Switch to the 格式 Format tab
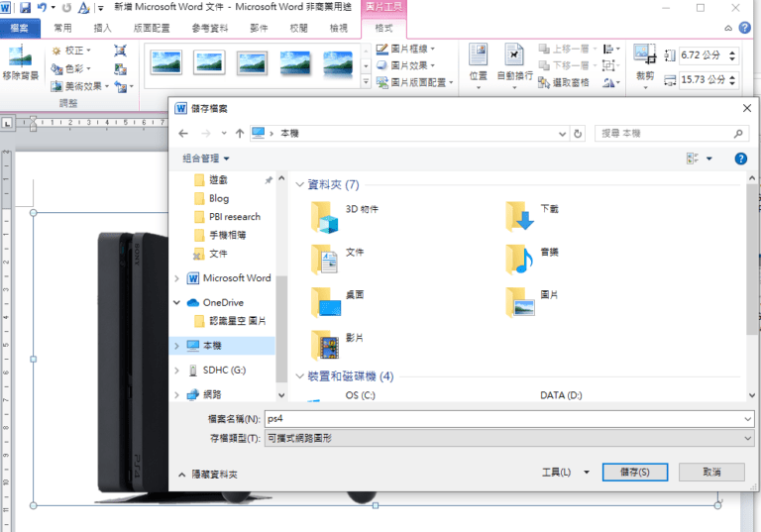This screenshot has height=532, width=761. coord(383,28)
